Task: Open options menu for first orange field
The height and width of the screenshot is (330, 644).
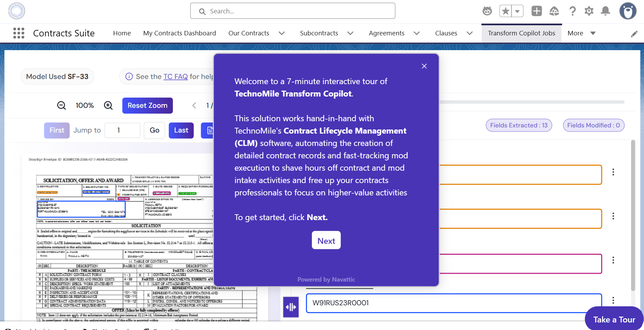Action: pos(613,172)
